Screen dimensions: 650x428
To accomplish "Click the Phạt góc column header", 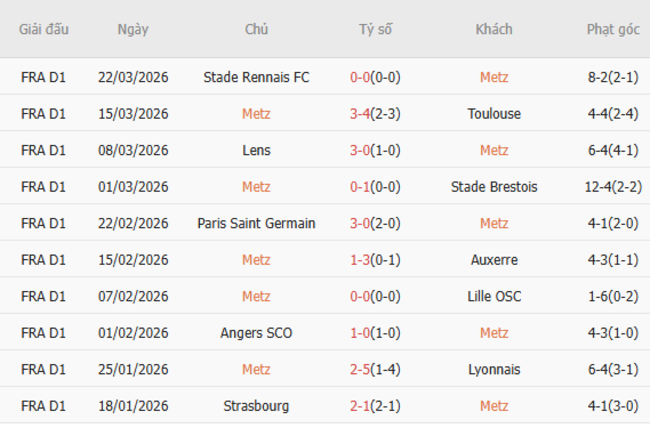I will 613,29.
